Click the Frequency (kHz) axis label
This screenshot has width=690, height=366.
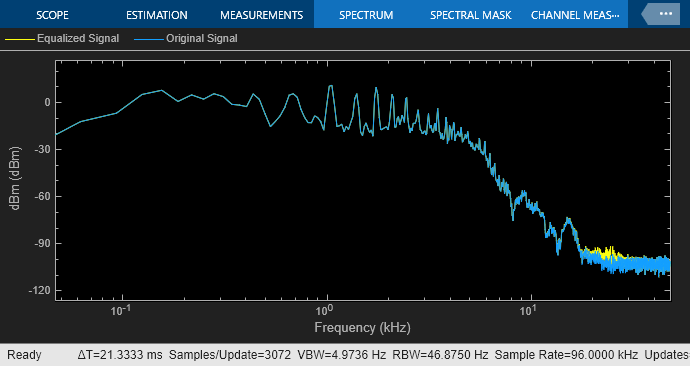point(363,328)
